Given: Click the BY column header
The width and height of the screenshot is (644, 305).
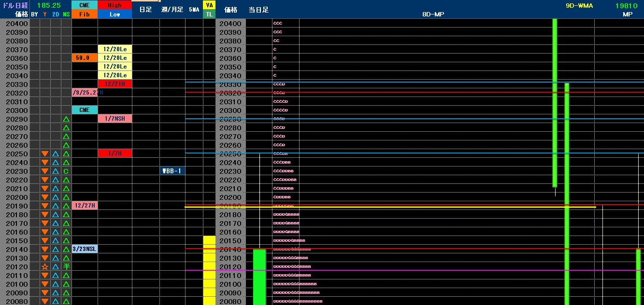Looking at the screenshot, I should 34,14.
